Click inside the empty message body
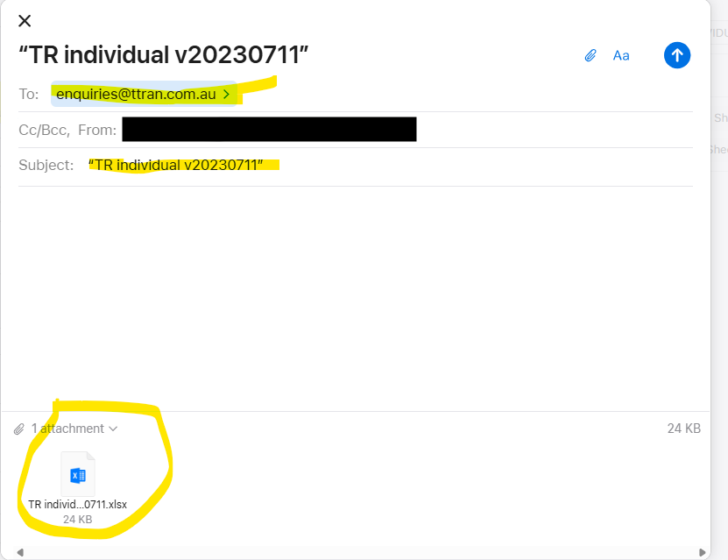728x560 pixels. pyautogui.click(x=355, y=297)
